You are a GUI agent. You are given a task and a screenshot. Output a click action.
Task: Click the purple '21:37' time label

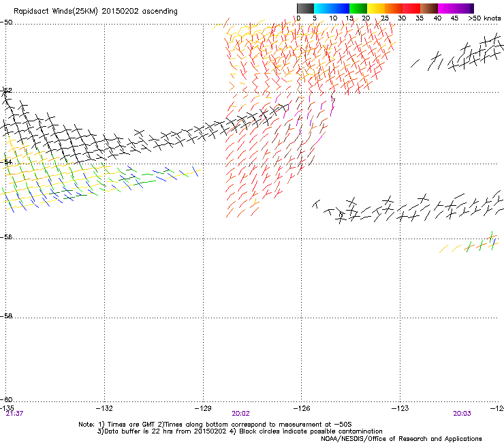click(14, 414)
